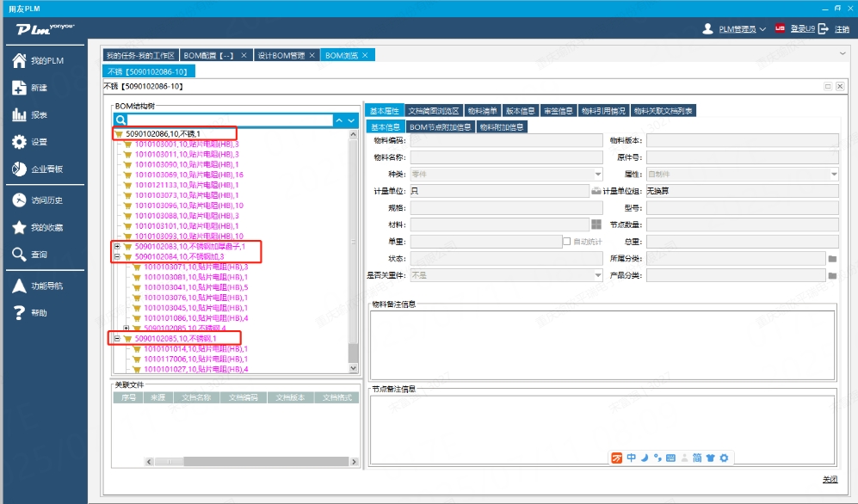The image size is (858, 504).
Task: Open the 是否关重件 dropdown
Action: tap(598, 275)
